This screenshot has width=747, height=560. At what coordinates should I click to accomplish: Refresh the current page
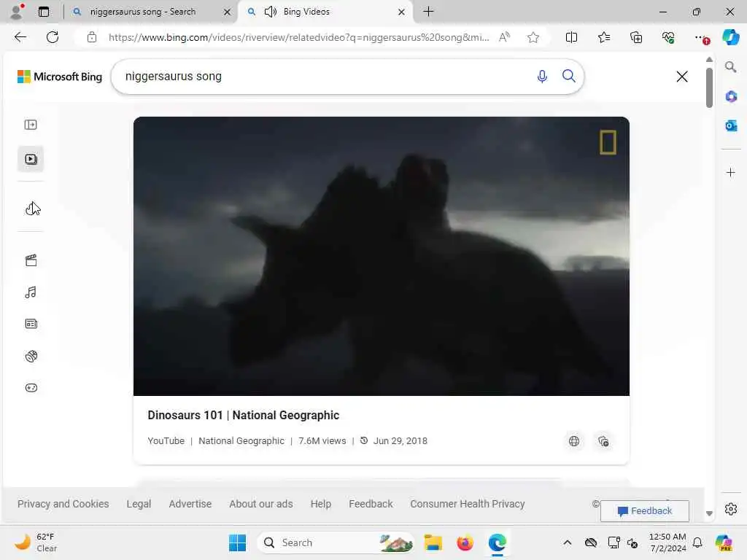point(53,37)
